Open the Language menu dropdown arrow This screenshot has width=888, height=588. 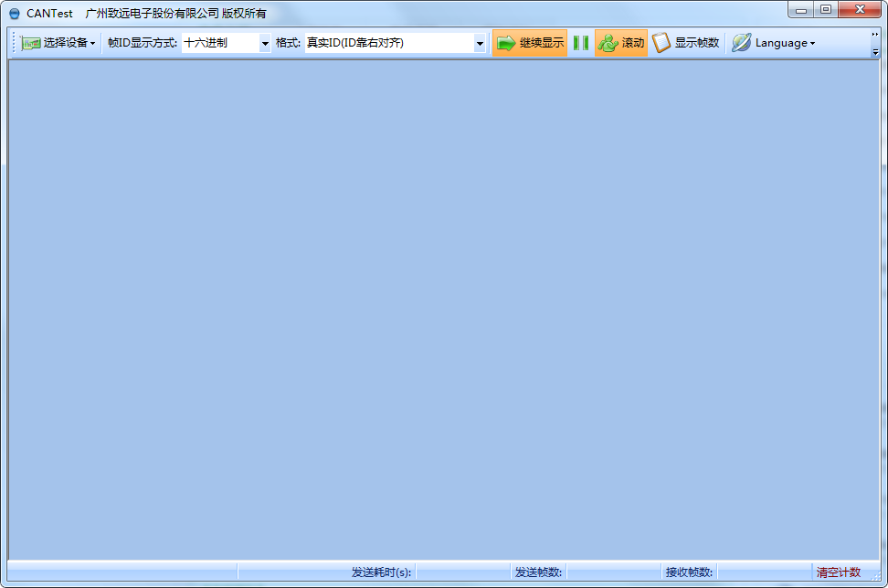[x=812, y=44]
